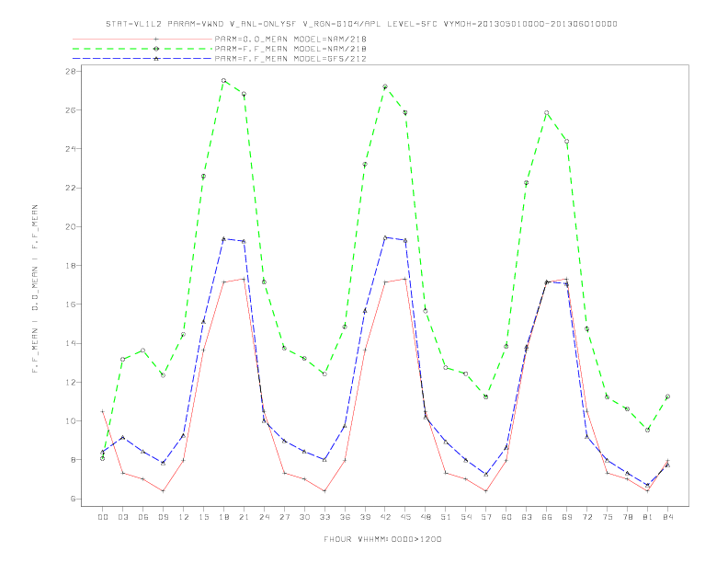Click the green dashed legend line sample
Screen dimensions: 728x563
(142, 49)
